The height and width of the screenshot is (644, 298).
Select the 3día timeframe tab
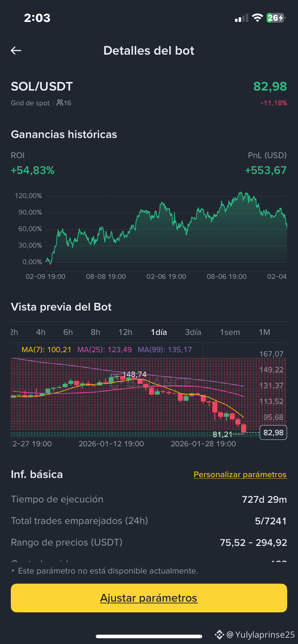coord(193,332)
